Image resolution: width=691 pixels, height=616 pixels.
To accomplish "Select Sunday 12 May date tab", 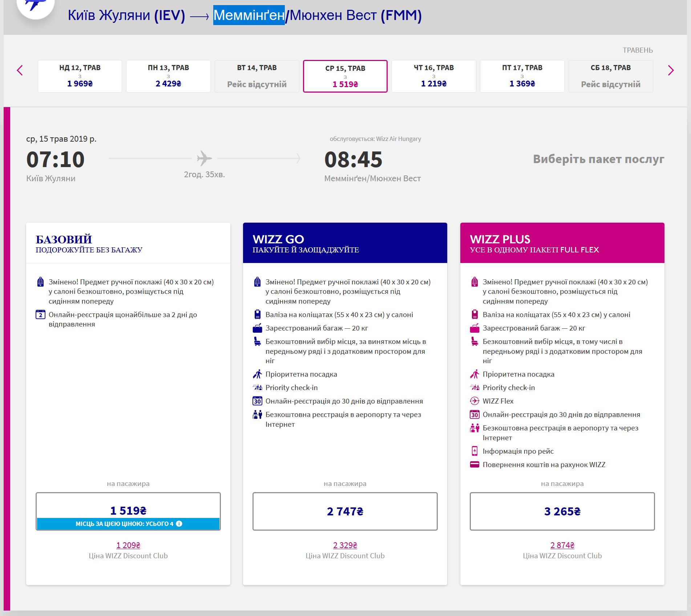I will coord(80,76).
